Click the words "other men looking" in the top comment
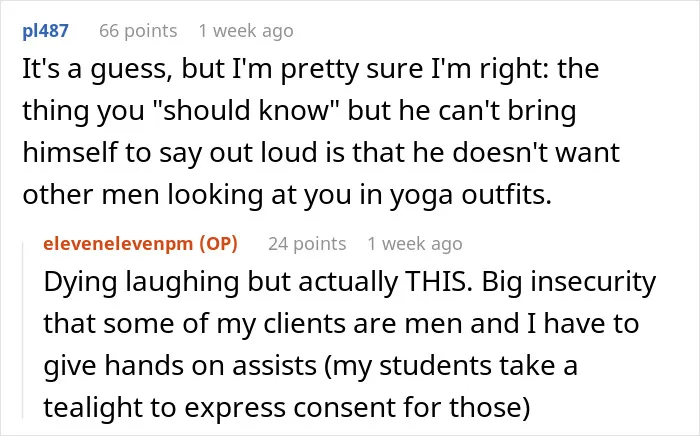This screenshot has width=700, height=436. [x=143, y=195]
